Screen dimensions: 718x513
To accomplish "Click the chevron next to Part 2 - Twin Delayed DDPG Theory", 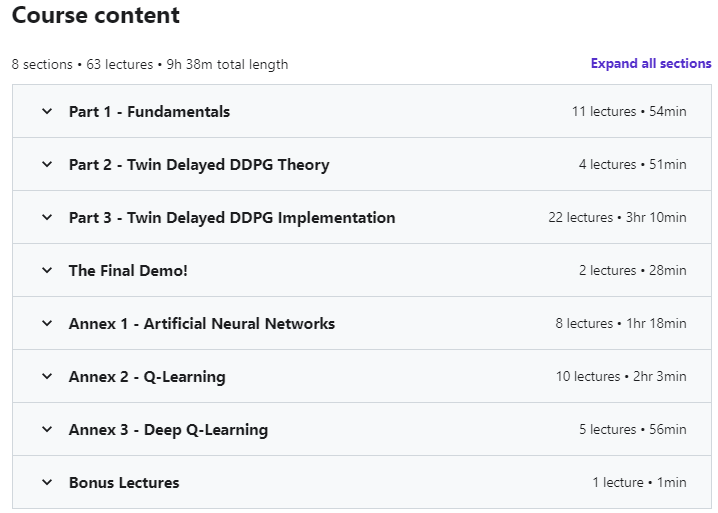I will click(x=47, y=165).
